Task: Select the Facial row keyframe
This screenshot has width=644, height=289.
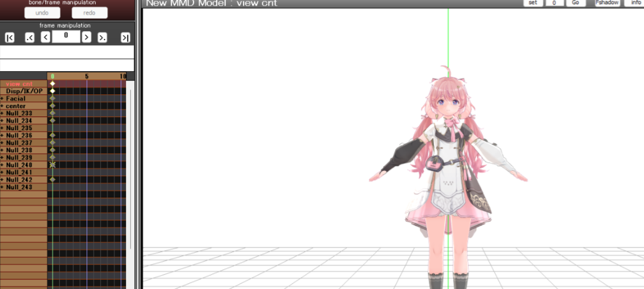Action: click(53, 99)
